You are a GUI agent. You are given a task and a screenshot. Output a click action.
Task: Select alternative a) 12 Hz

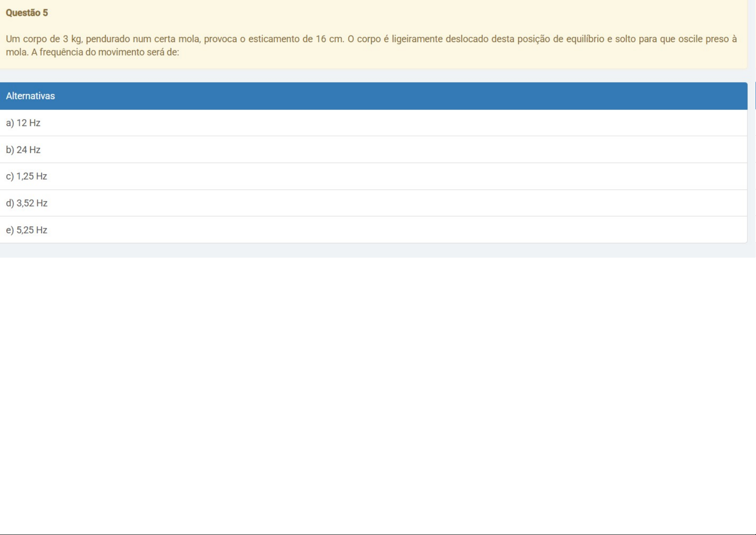tap(23, 123)
